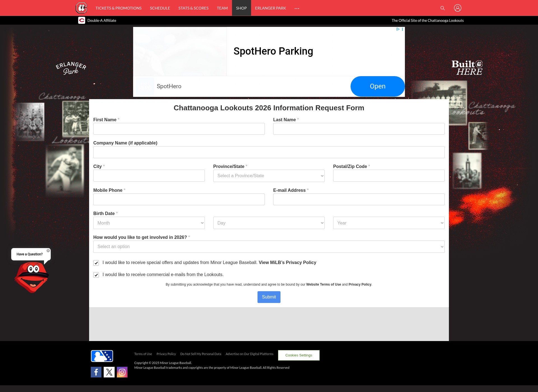Expand the get involved in 2026 dropdown
The width and height of the screenshot is (538, 392).
click(x=269, y=247)
